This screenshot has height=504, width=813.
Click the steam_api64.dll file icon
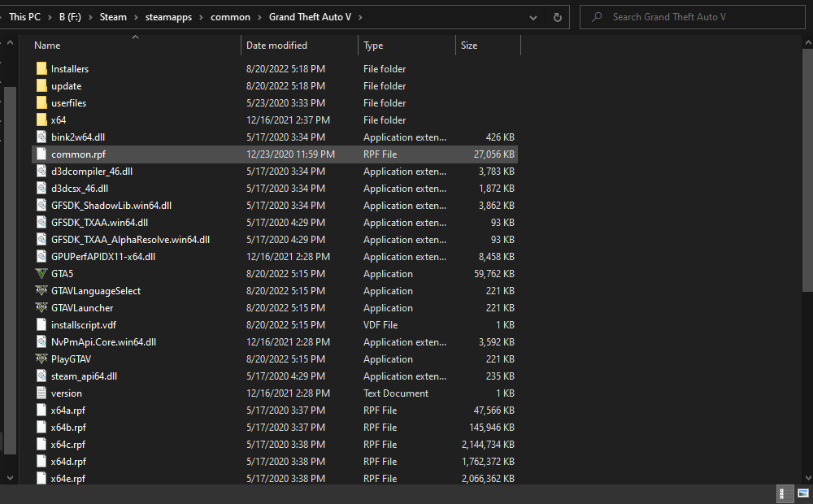[x=41, y=376]
